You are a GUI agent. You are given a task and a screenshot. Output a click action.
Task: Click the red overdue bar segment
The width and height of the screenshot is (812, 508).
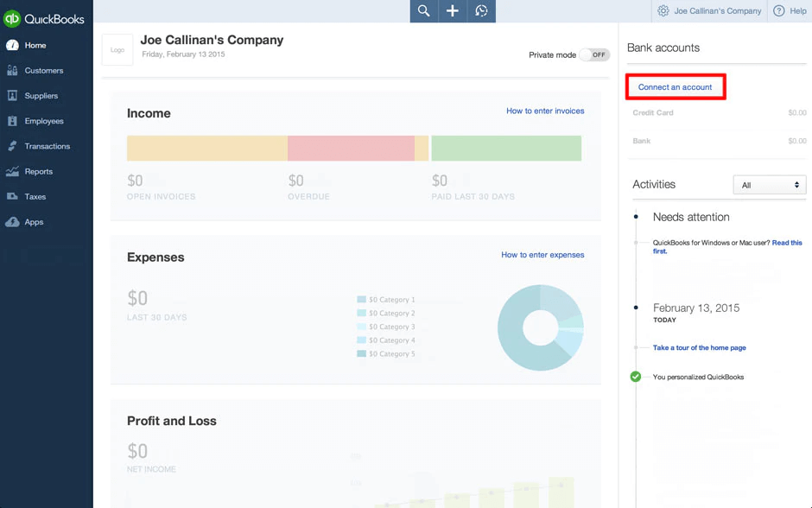click(351, 148)
